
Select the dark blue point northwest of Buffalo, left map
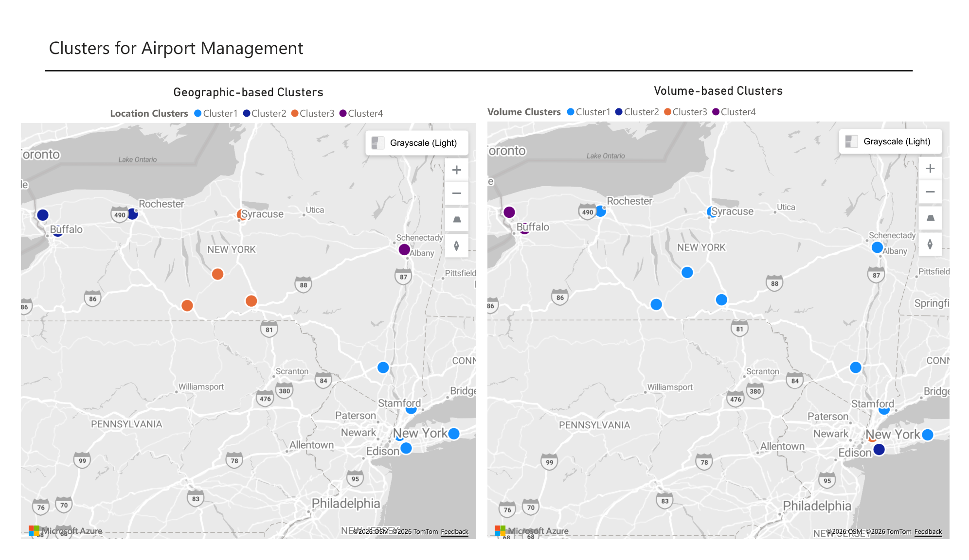pyautogui.click(x=43, y=215)
